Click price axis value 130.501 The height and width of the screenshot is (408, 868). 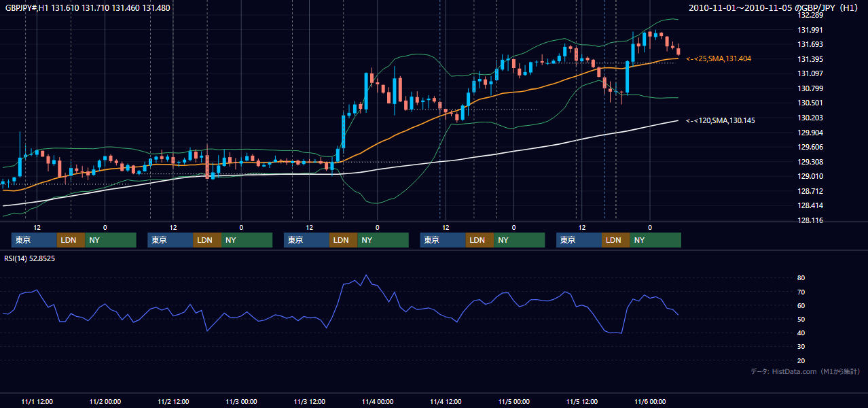click(x=810, y=103)
